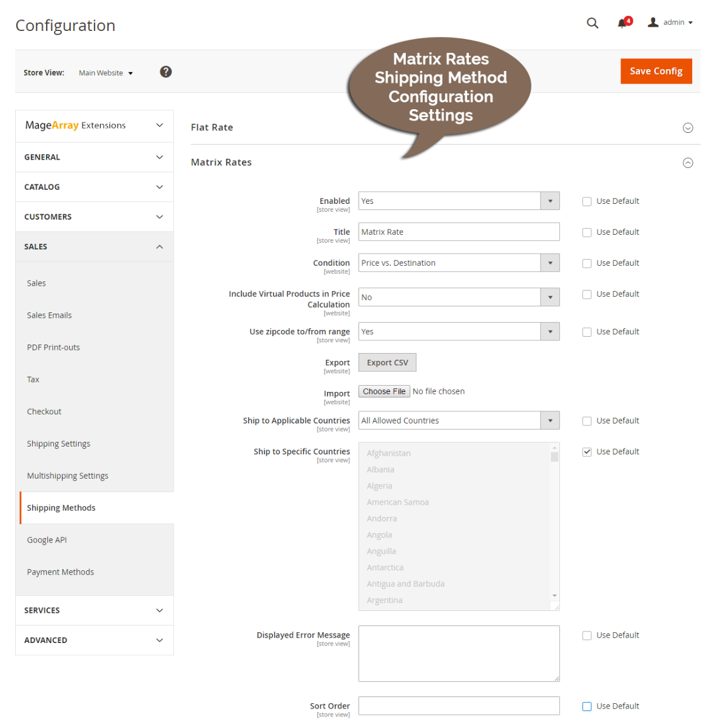
Task: Enable Use Default for the Title field
Action: [587, 232]
